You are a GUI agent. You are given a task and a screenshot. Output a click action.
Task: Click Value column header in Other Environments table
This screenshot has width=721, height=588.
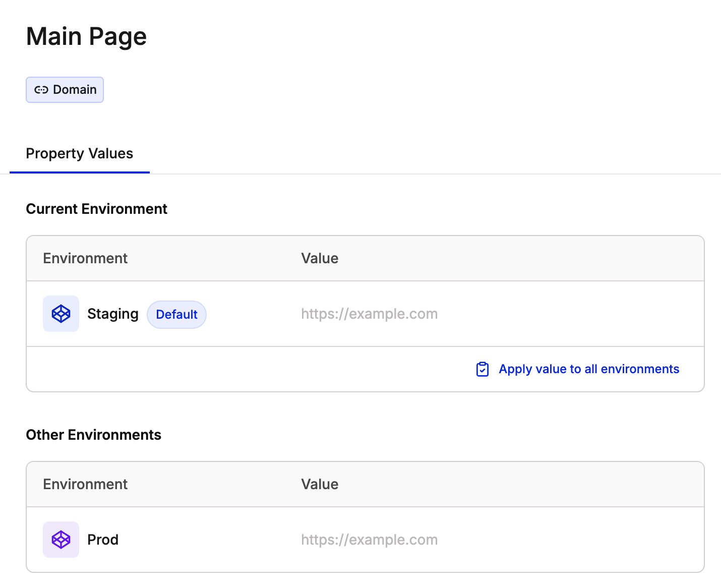(x=320, y=484)
